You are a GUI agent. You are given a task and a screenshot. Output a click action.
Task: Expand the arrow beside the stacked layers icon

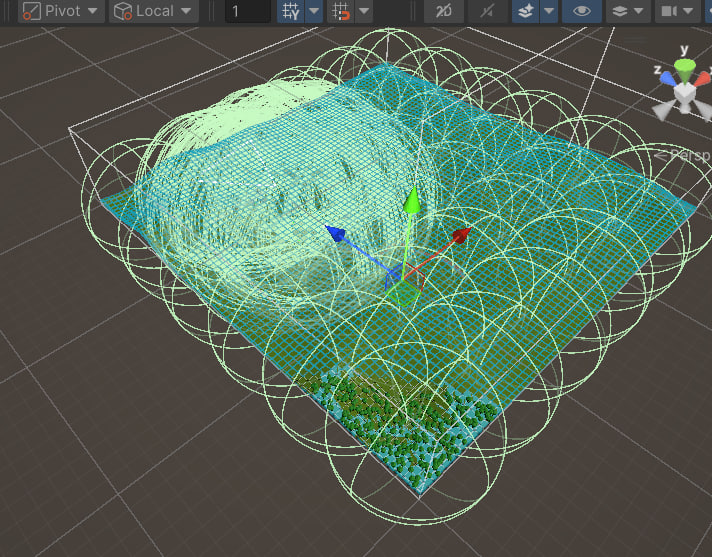pos(639,11)
